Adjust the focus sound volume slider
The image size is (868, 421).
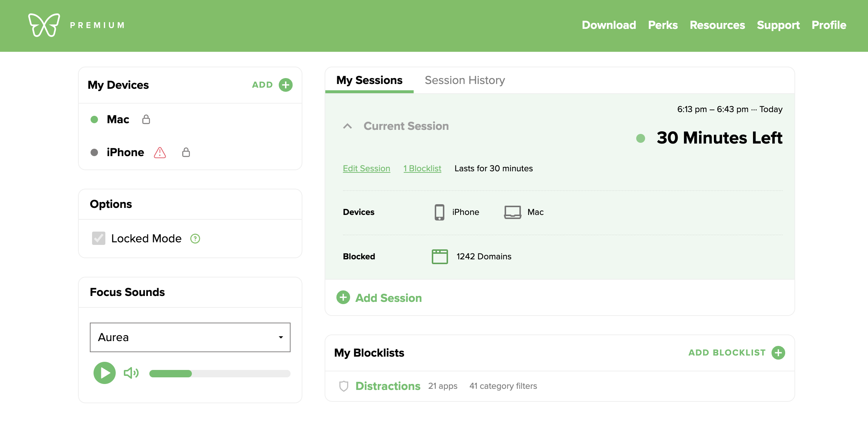click(x=220, y=374)
